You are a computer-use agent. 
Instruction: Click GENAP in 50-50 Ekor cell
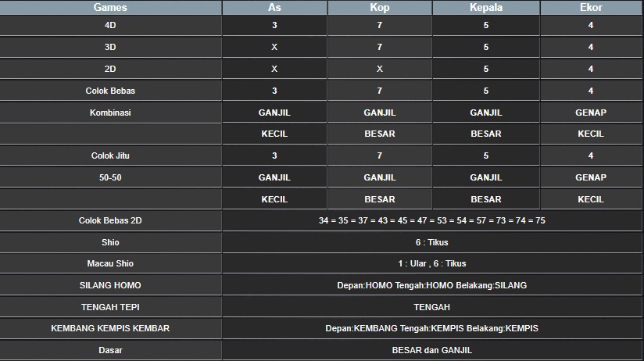(x=591, y=177)
